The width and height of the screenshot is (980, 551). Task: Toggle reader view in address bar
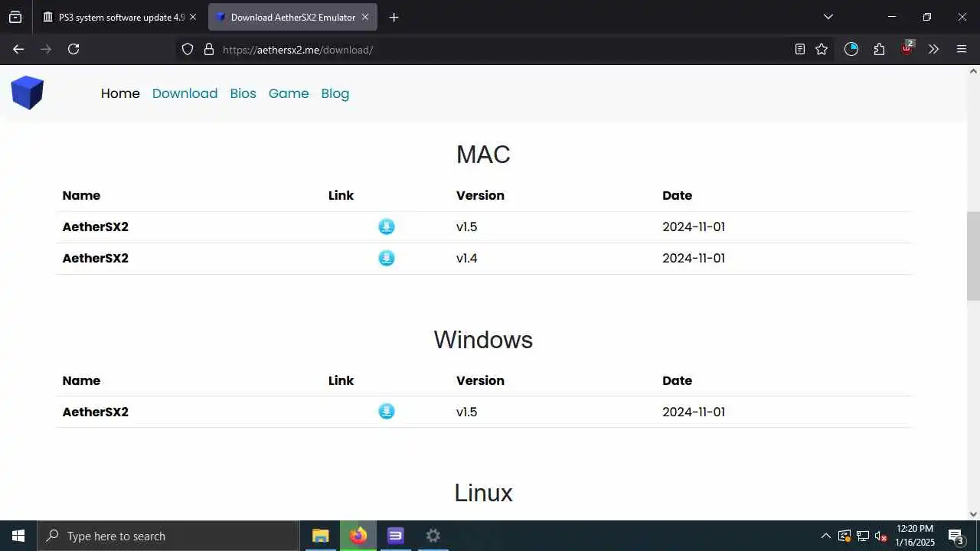[x=799, y=49]
